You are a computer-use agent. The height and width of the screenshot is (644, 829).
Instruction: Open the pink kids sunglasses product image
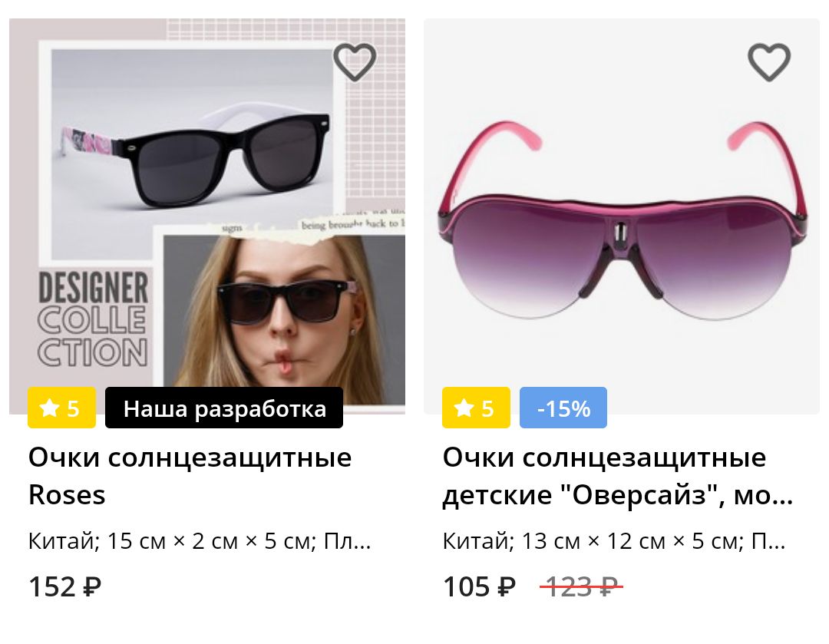point(622,216)
